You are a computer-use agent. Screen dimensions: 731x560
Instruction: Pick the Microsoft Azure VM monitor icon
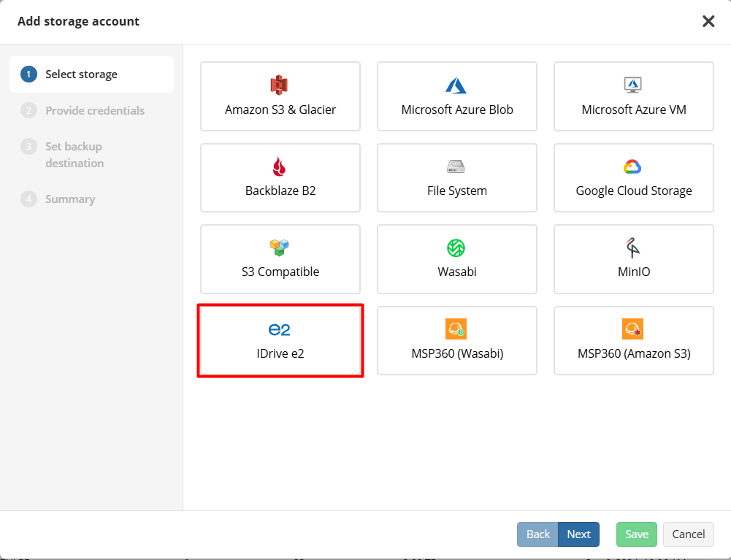click(632, 85)
